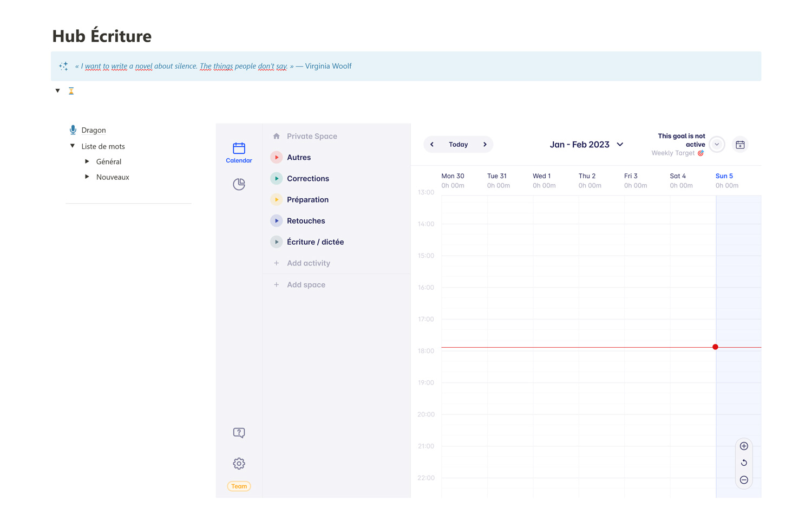This screenshot has width=812, height=514.
Task: Click the plus icon beside Add activity
Action: pos(276,263)
